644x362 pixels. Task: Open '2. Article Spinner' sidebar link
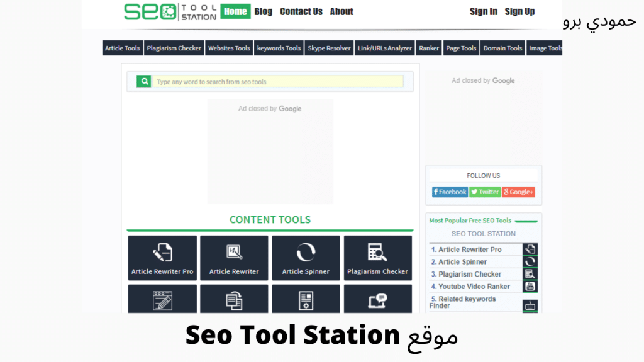pos(458,261)
